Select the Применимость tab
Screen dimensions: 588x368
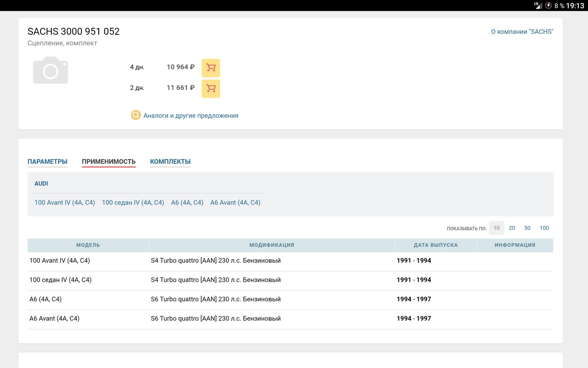pyautogui.click(x=109, y=162)
